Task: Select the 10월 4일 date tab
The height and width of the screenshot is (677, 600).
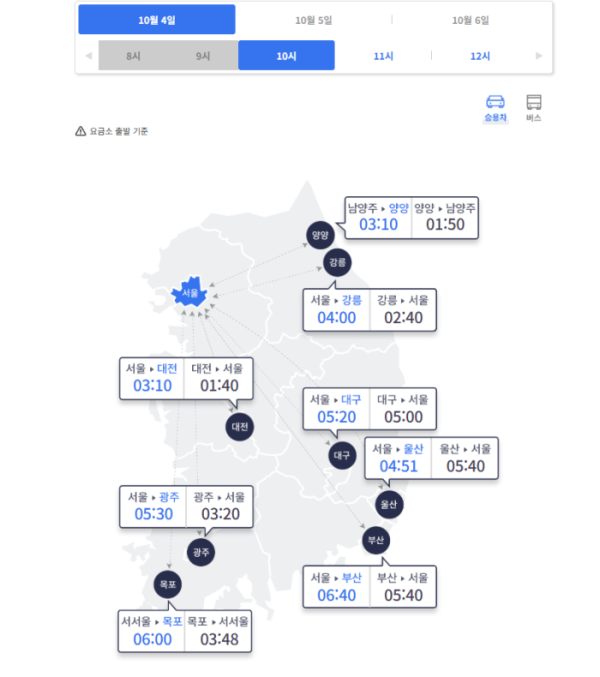Action: tap(157, 20)
